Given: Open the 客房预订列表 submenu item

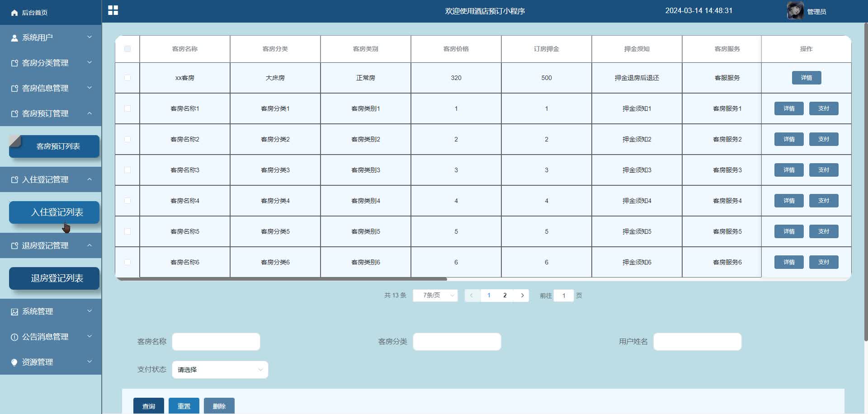Looking at the screenshot, I should click(54, 146).
